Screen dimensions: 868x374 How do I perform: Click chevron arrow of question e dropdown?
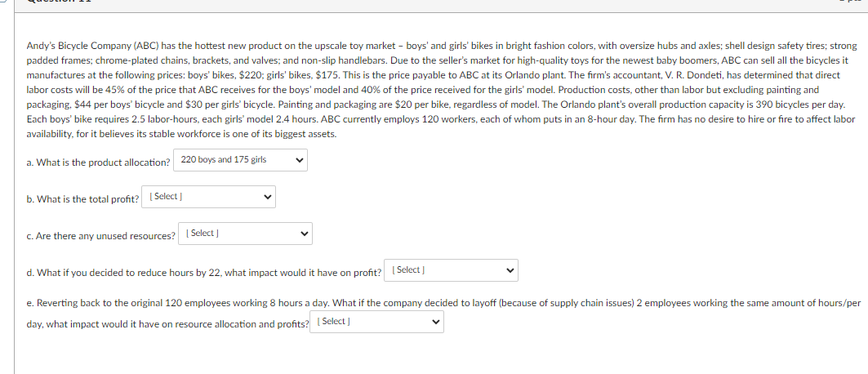[x=435, y=322]
